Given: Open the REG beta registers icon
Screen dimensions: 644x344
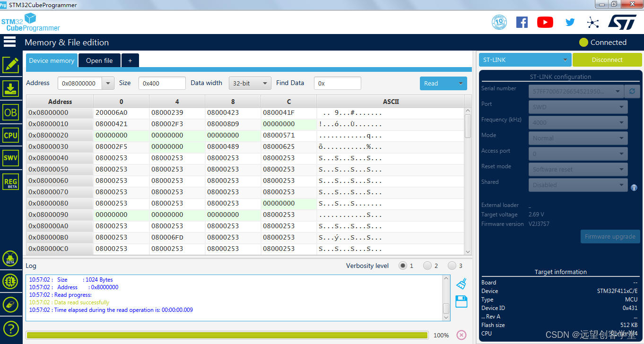Looking at the screenshot, I should [x=10, y=182].
